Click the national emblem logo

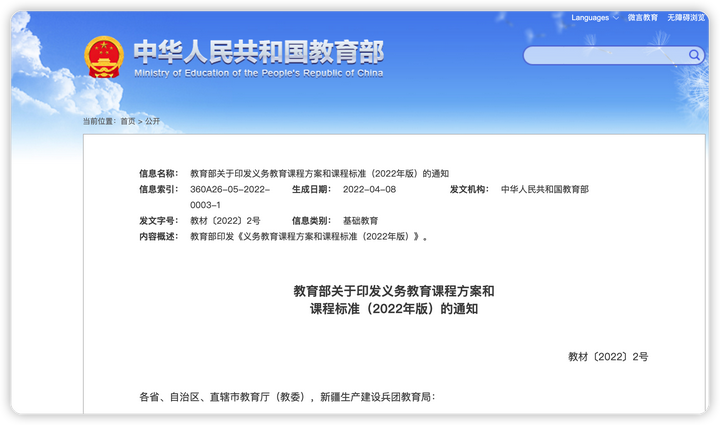pos(103,57)
